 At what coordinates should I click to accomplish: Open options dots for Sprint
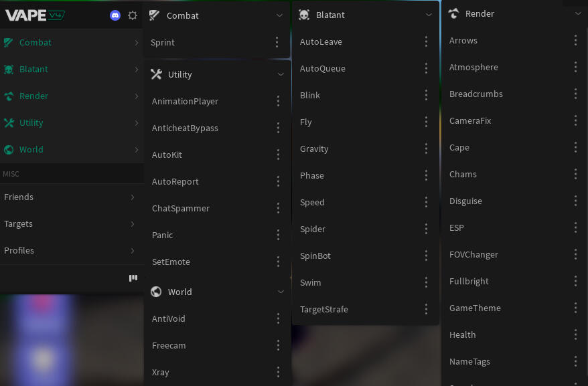click(277, 42)
